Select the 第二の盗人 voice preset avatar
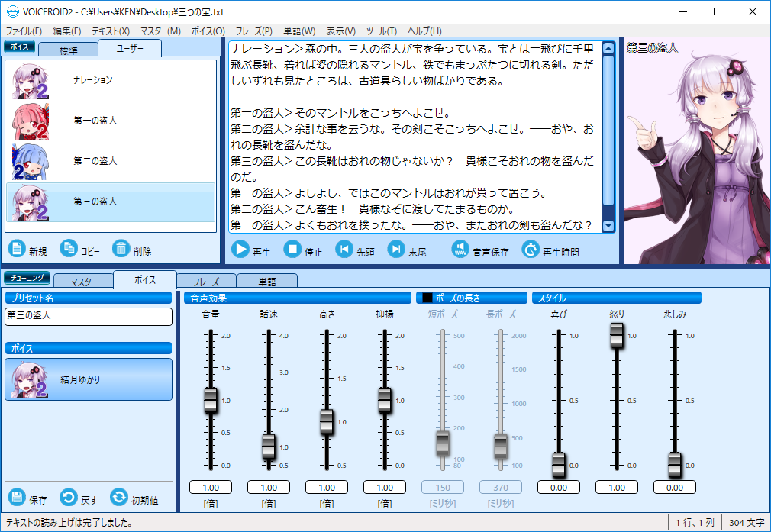The width and height of the screenshot is (771, 532). point(31,162)
